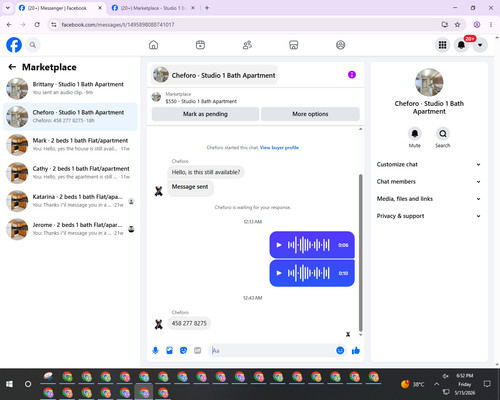This screenshot has height=400, width=500.
Task: Click the chat scrollbar thumb
Action: coord(360,252)
